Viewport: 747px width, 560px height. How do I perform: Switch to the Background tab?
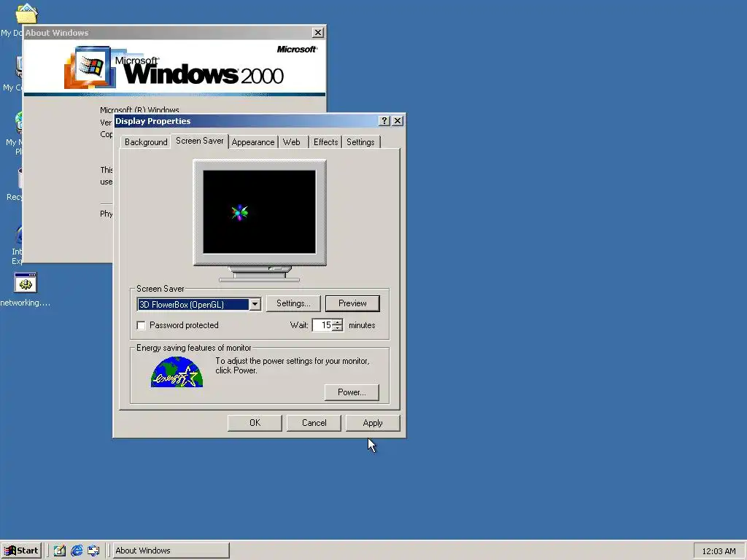tap(146, 142)
